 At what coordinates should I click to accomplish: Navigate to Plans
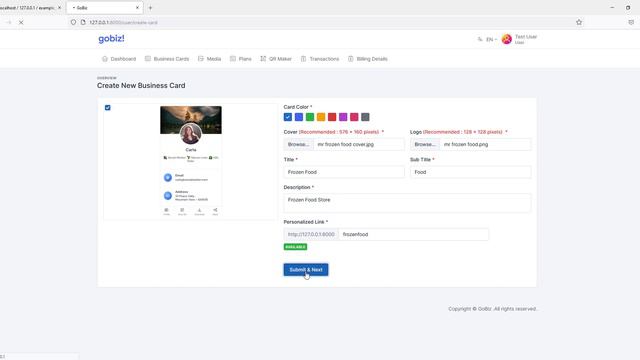240,59
